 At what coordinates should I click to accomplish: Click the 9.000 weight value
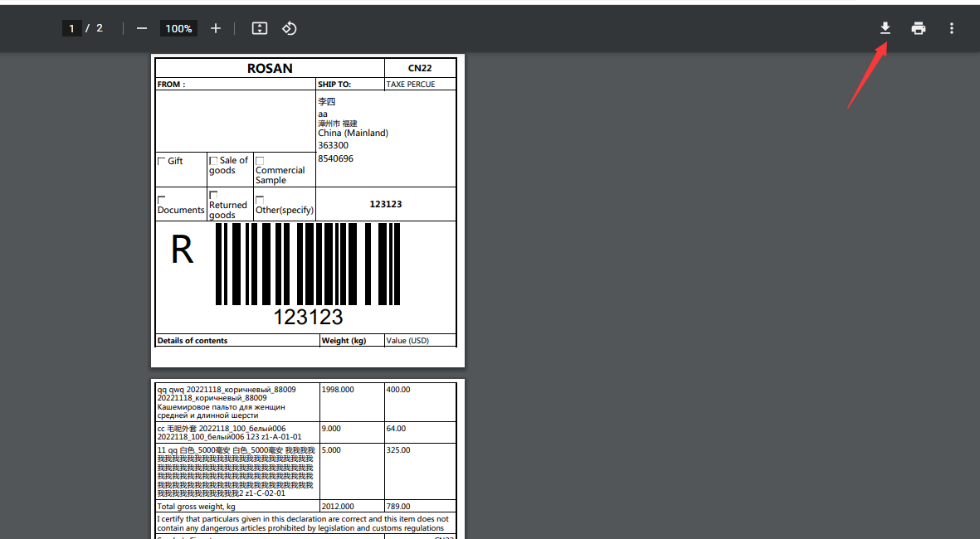(x=331, y=429)
